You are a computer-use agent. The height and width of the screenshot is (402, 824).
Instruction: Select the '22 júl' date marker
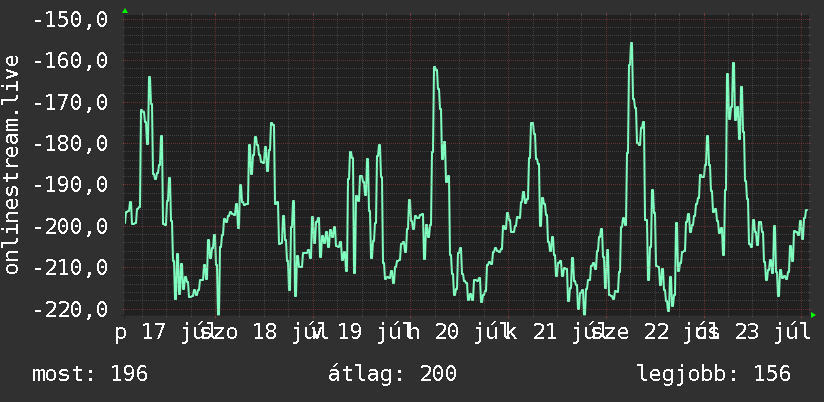click(x=680, y=333)
